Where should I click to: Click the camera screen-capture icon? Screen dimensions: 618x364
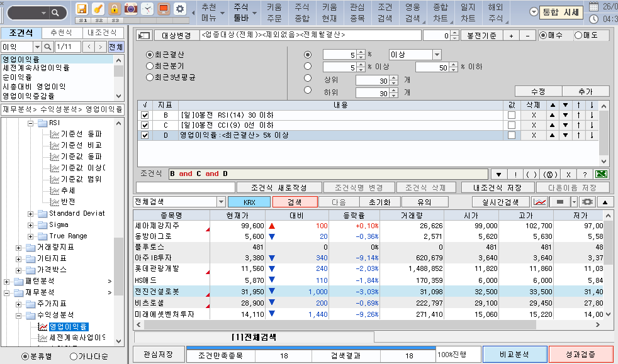(x=130, y=9)
